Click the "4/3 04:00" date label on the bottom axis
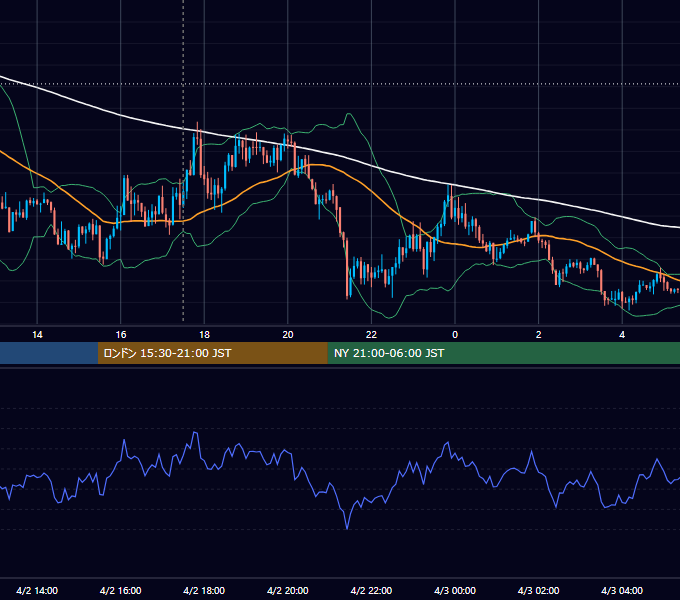Screen dimensions: 680x600 pos(622,590)
